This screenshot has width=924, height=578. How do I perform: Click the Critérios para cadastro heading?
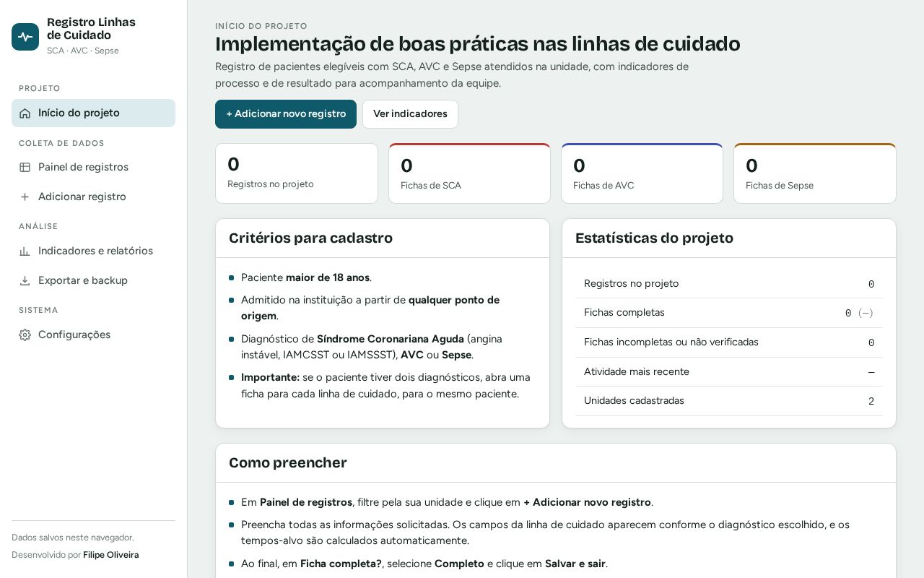tap(310, 238)
